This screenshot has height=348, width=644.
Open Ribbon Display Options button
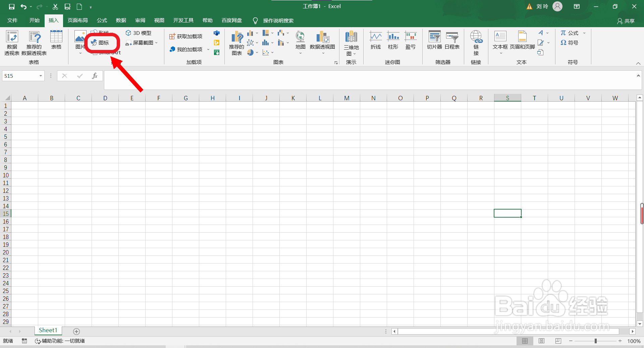[577, 6]
